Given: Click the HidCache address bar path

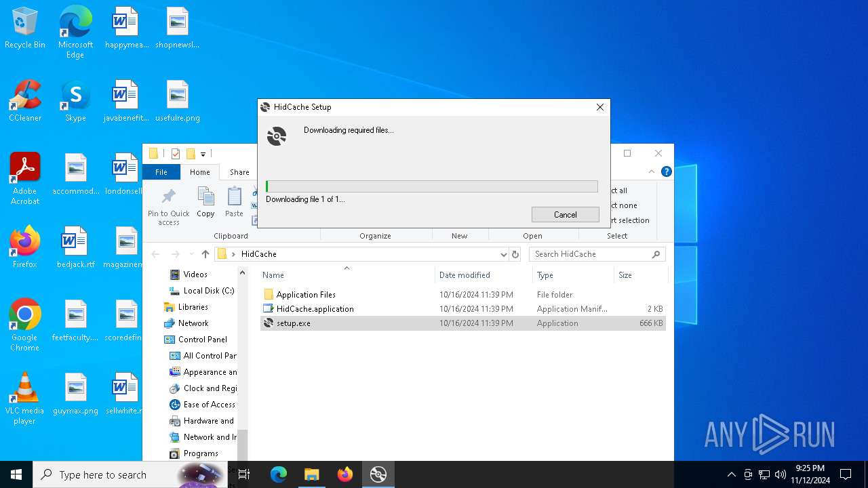Looking at the screenshot, I should [259, 254].
